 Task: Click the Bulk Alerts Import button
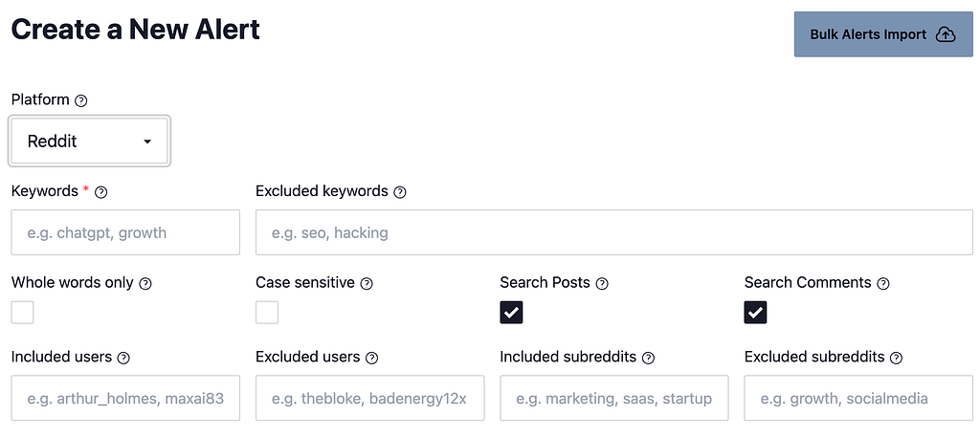pyautogui.click(x=882, y=34)
